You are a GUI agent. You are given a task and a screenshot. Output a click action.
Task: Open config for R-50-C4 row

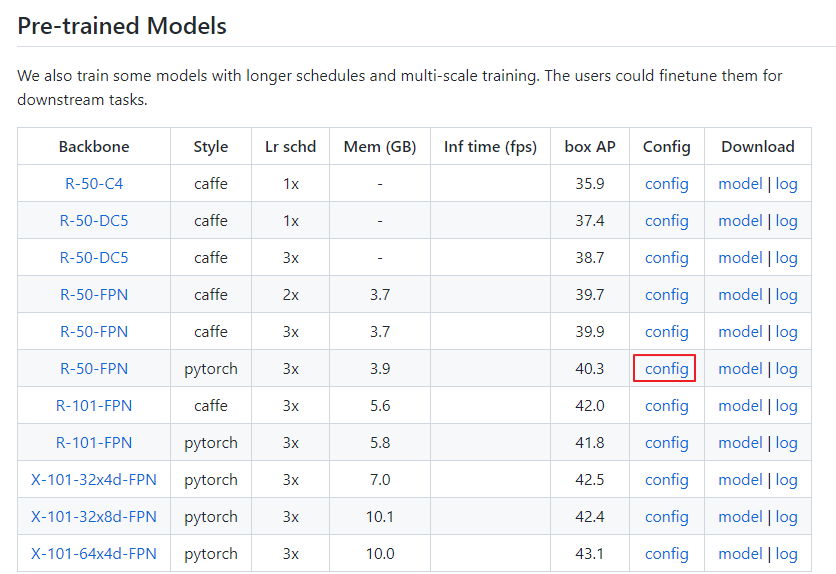(666, 184)
